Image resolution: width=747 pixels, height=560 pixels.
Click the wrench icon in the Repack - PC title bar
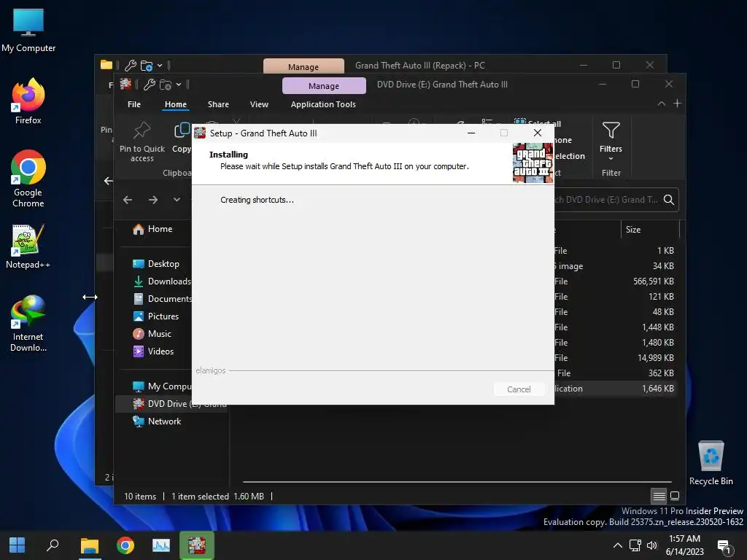pyautogui.click(x=131, y=65)
